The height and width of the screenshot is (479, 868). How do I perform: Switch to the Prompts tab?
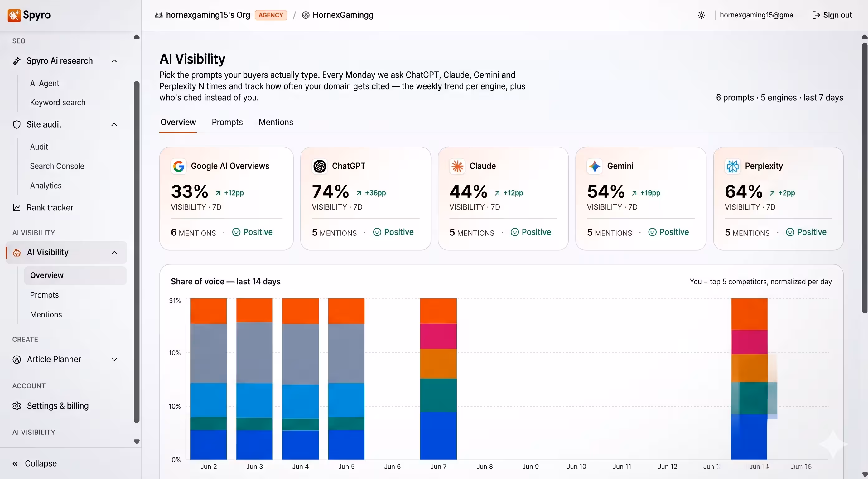[227, 122]
